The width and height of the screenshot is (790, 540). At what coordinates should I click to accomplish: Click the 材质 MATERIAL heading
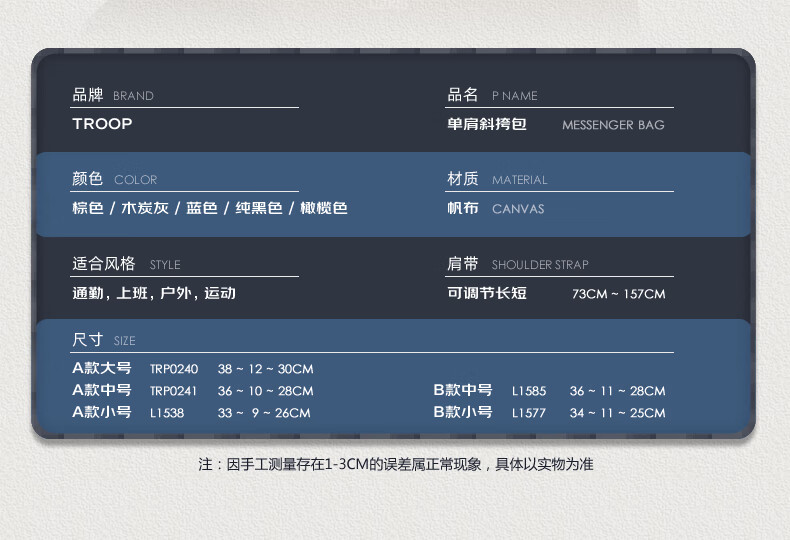(497, 179)
